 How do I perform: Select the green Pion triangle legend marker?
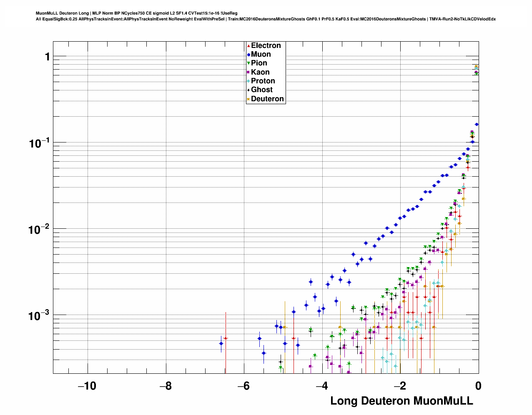pos(248,63)
